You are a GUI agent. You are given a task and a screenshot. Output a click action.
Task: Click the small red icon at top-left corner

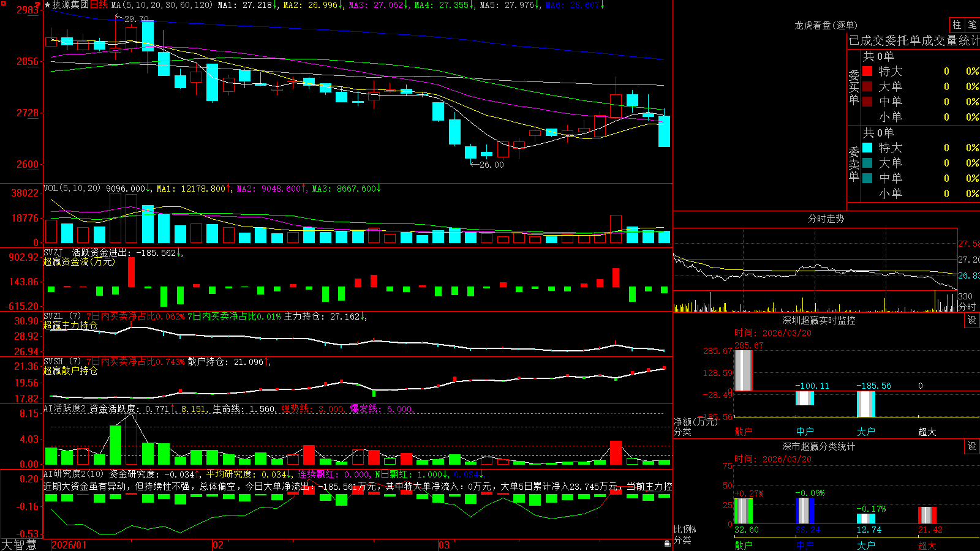point(3,4)
